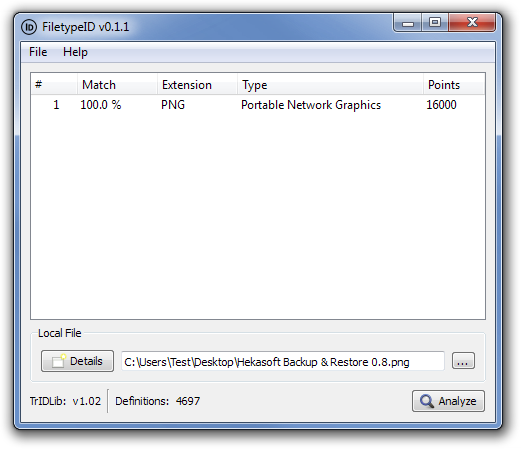Select the "100.0 %" match value
This screenshot has width=521, height=449.
pyautogui.click(x=101, y=105)
